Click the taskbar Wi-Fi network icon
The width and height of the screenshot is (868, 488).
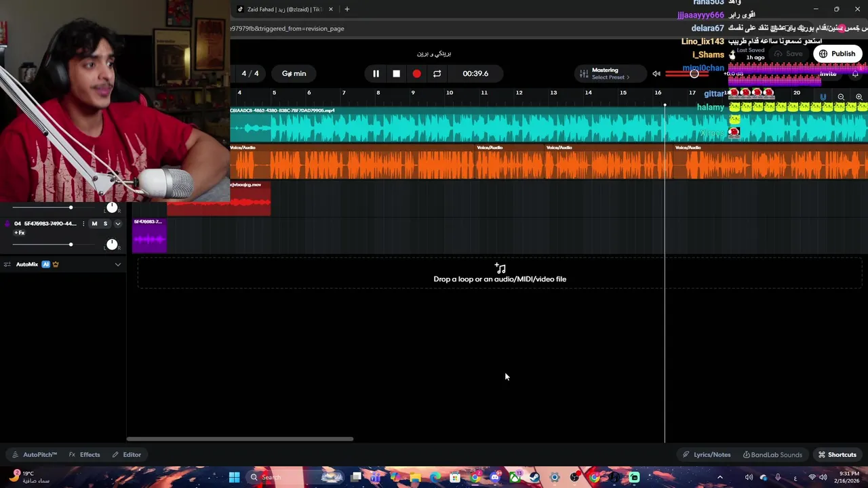[x=812, y=477]
